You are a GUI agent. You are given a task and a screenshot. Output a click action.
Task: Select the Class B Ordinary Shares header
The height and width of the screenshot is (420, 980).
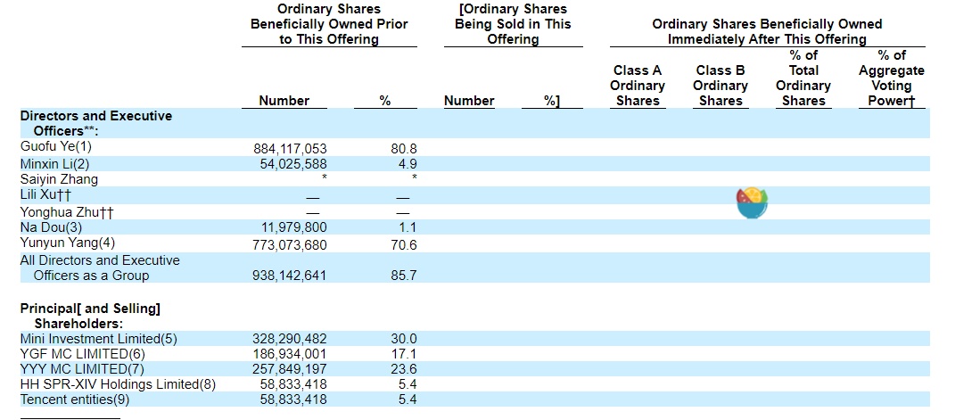click(721, 86)
